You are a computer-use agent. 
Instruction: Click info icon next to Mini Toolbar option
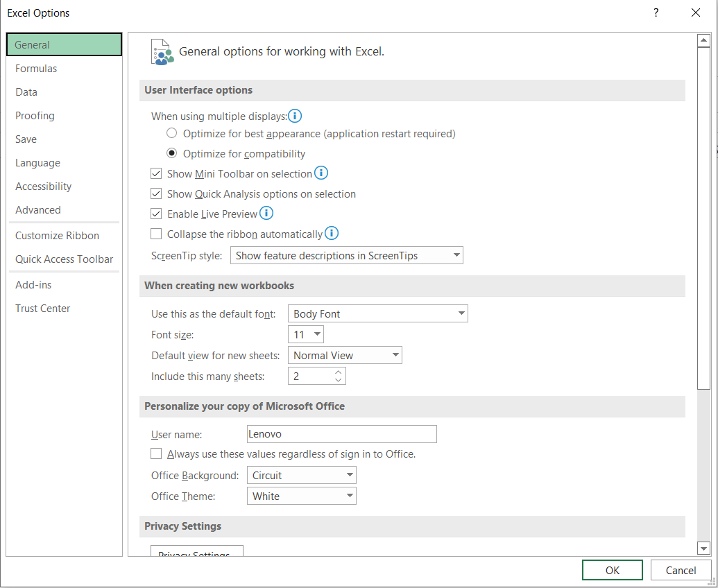(321, 173)
